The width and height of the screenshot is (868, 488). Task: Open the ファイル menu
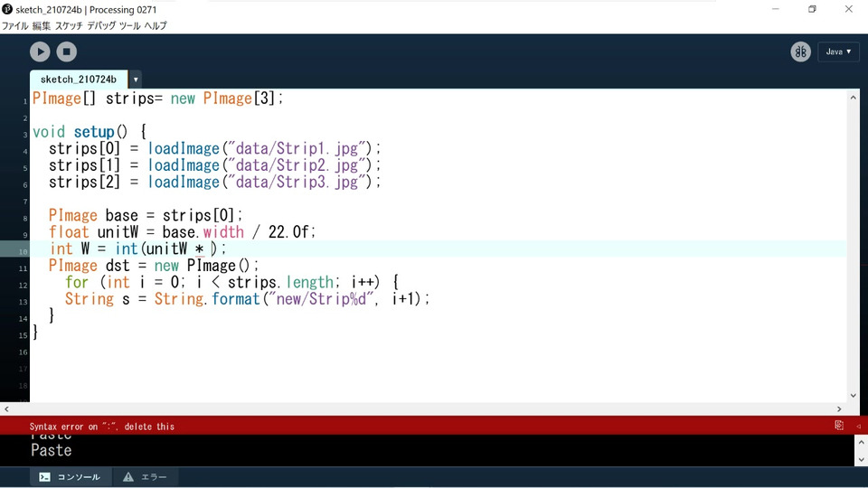tap(14, 25)
